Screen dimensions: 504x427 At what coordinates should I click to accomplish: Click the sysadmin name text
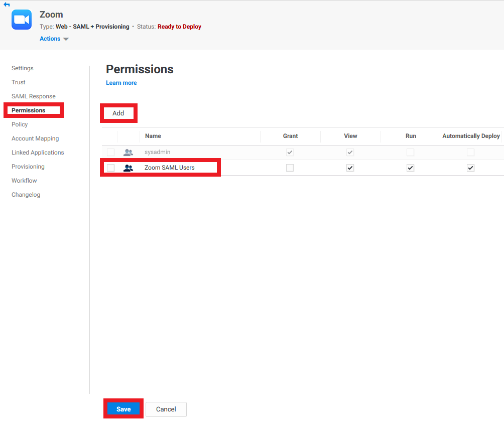point(157,152)
